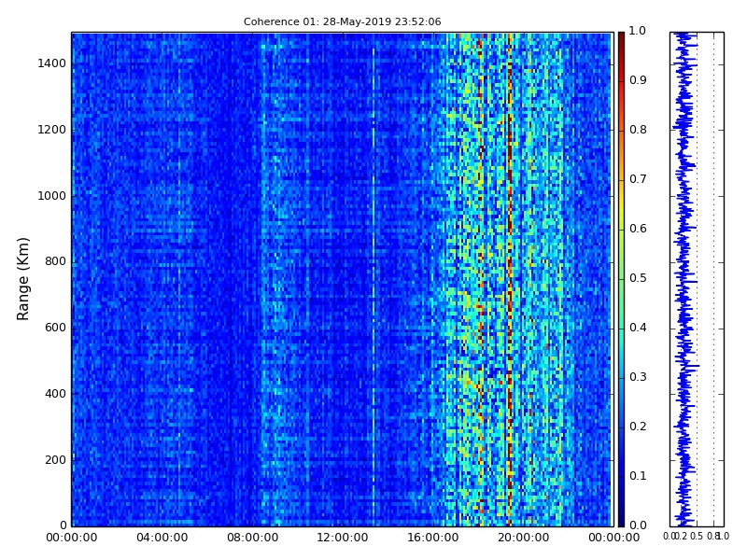The width and height of the screenshot is (747, 560).
Task: Click the 1400 range tick label
Action: [x=52, y=63]
